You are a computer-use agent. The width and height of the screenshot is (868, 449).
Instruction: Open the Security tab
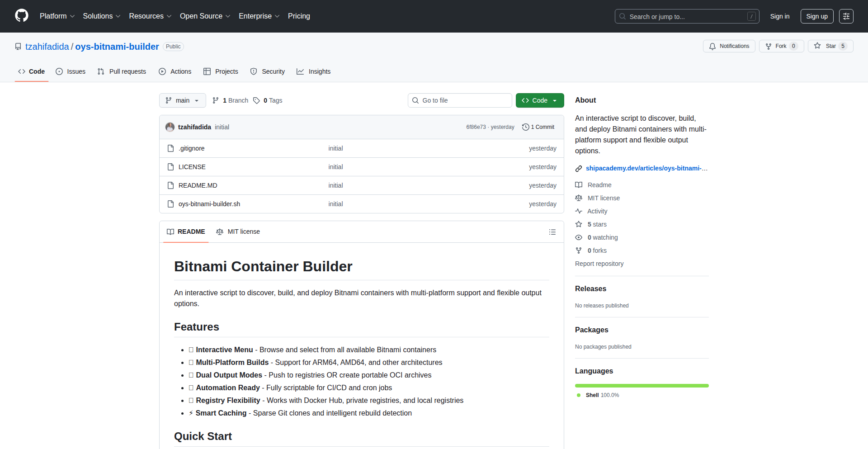point(268,71)
